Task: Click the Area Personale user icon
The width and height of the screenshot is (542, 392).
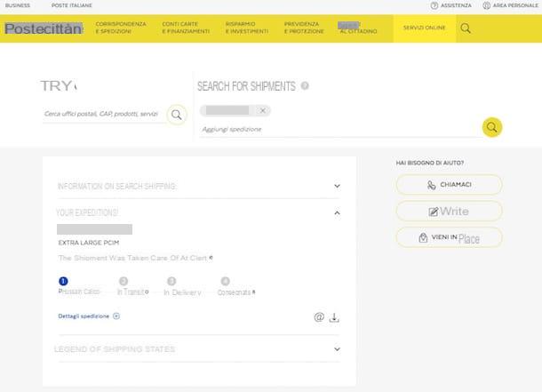Action: click(486, 5)
